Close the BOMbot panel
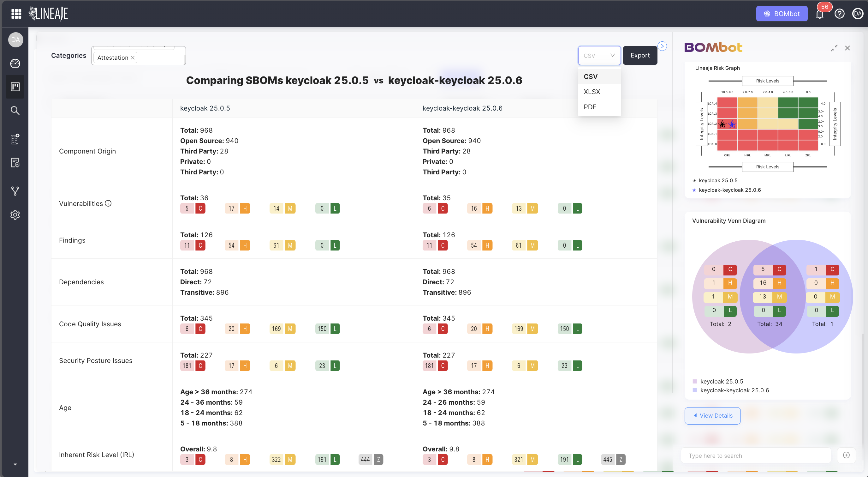 click(847, 48)
